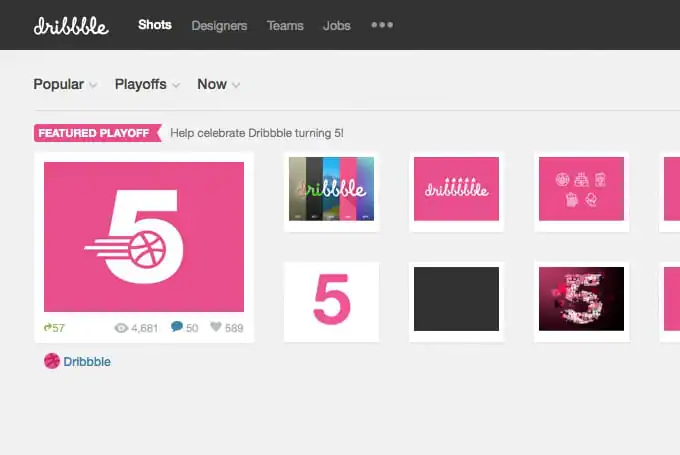This screenshot has height=455, width=680.
Task: Go to the Designers section
Action: tap(219, 26)
